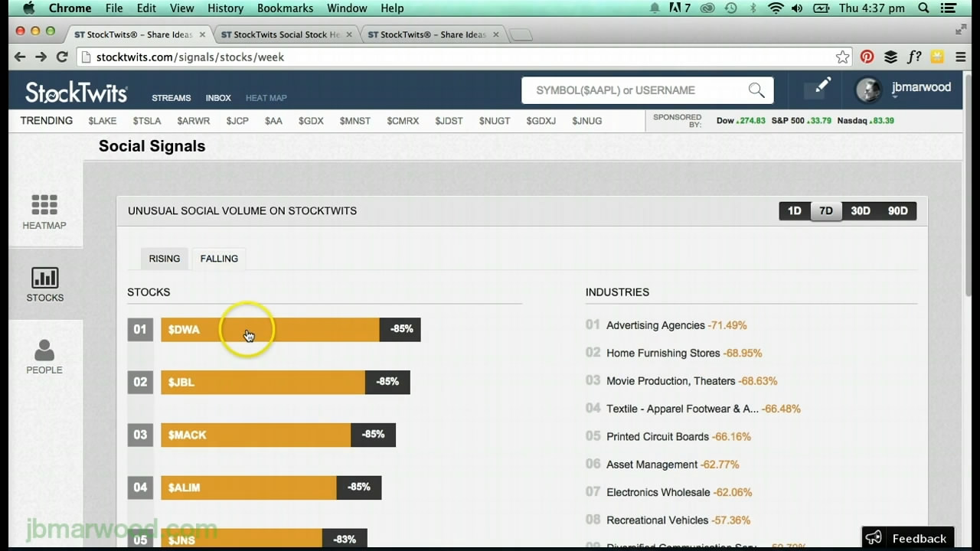Open Home Furnishing Stores industry link
This screenshot has width=980, height=551.
[663, 353]
